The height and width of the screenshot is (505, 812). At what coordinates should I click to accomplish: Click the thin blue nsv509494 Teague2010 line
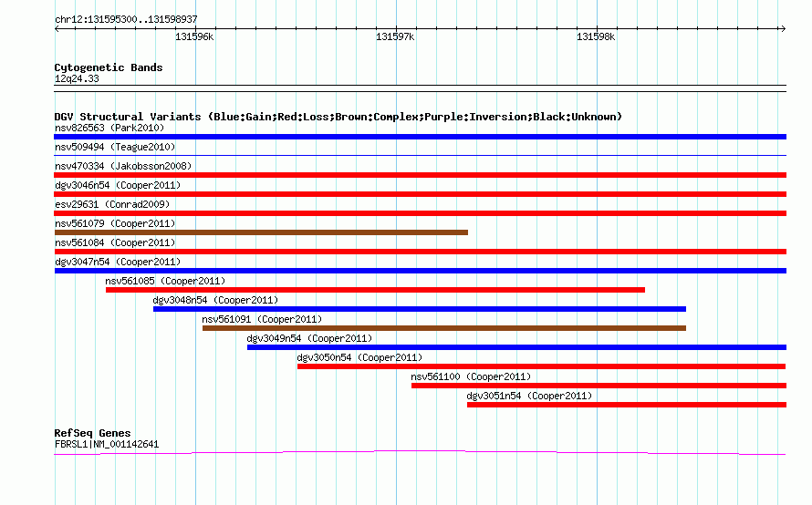(420, 155)
